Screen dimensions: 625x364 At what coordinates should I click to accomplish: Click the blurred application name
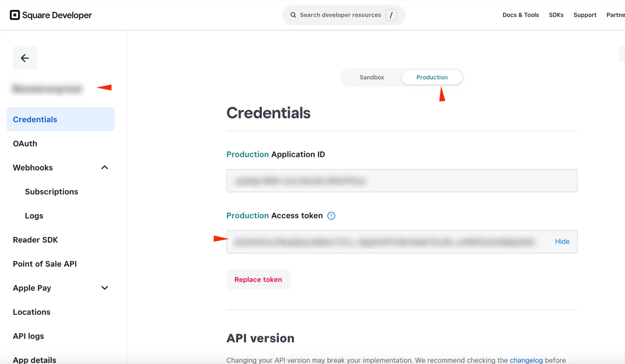pyautogui.click(x=47, y=88)
